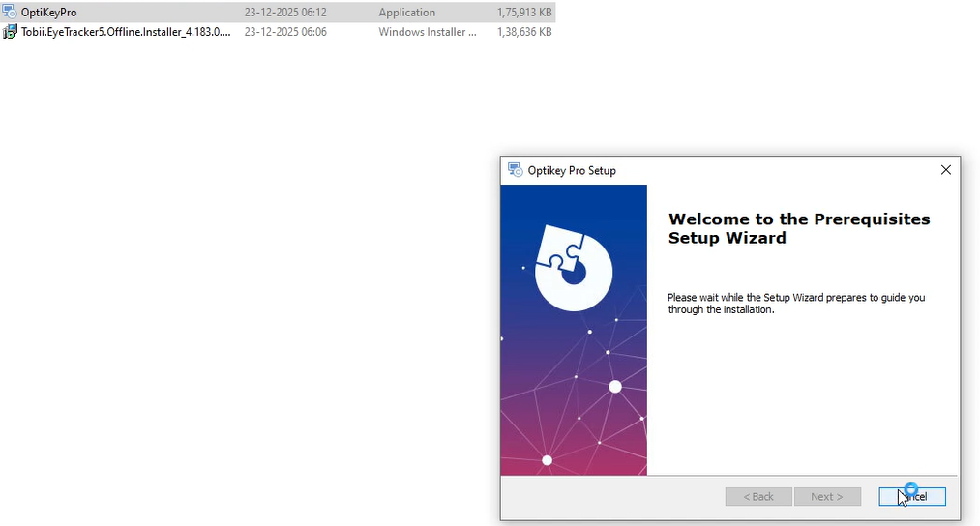Click the Windows Installer type cell
Screen dimensions: 980x526
point(428,32)
